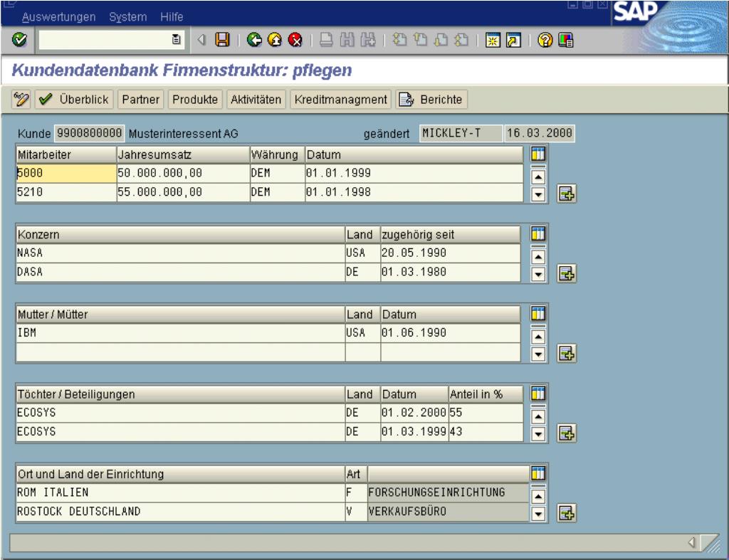Click the Aktivitäten button
This screenshot has width=729, height=560.
(256, 100)
